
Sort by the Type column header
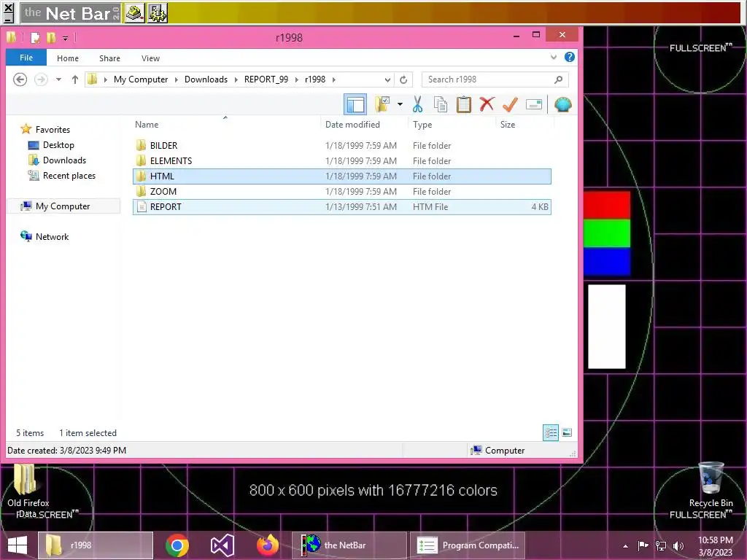[452, 124]
